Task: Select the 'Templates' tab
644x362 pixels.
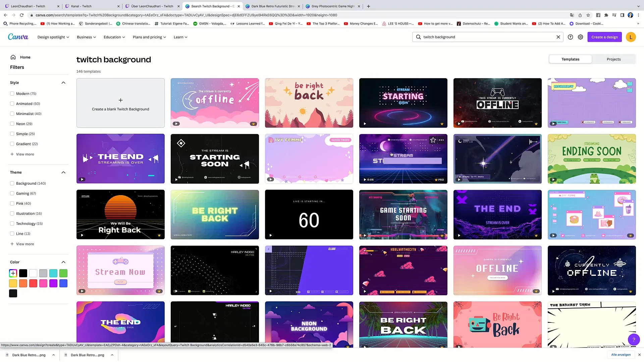Action: (x=571, y=59)
